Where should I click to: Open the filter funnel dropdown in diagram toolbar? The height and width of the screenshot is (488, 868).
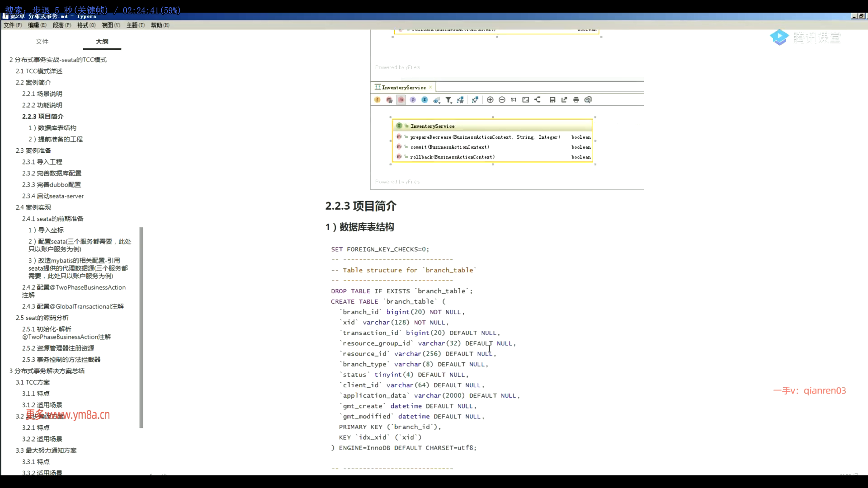tap(448, 100)
